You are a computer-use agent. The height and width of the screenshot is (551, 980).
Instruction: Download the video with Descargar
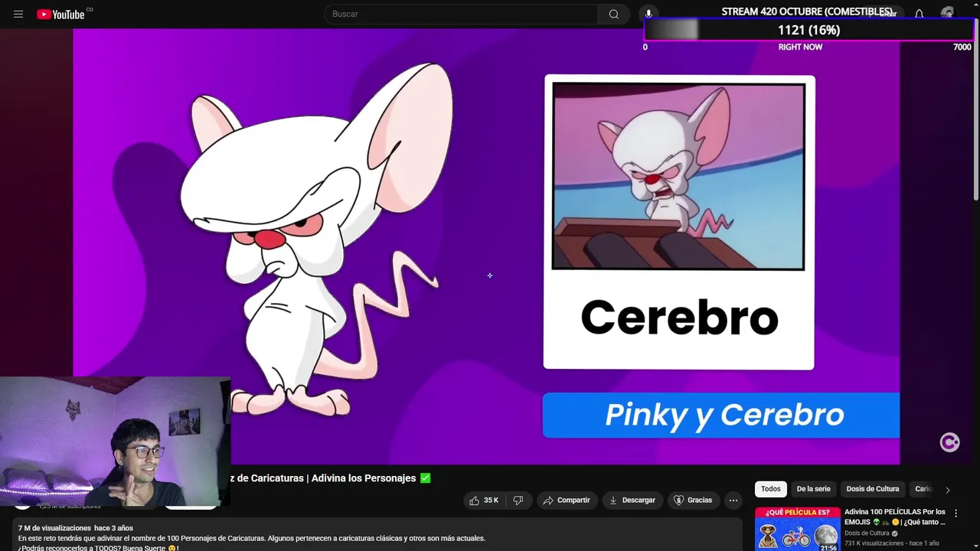point(632,500)
